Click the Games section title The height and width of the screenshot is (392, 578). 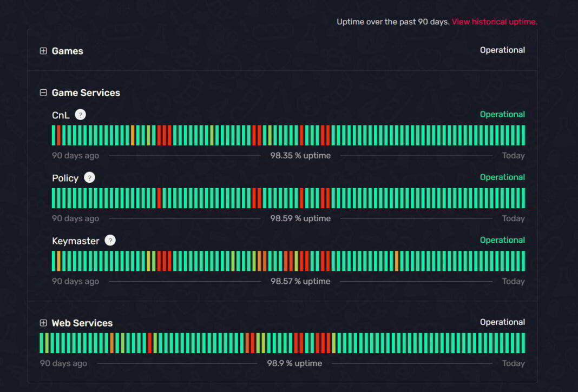67,51
